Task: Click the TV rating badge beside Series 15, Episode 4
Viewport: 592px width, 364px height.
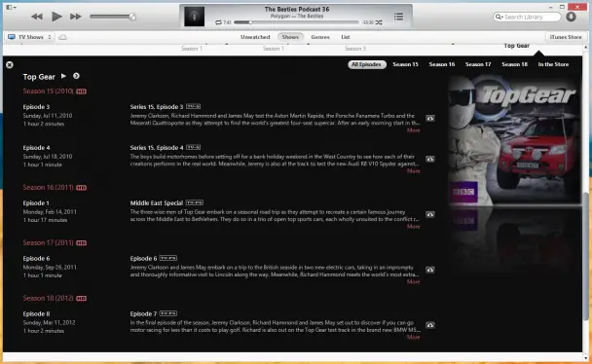Action: pyautogui.click(x=194, y=148)
